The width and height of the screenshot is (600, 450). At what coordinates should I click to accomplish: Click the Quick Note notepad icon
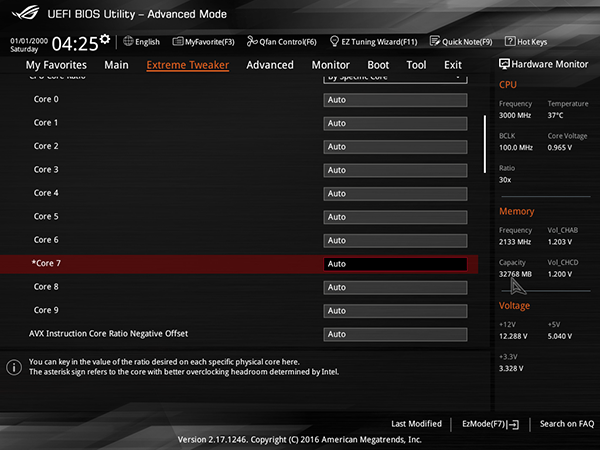435,41
